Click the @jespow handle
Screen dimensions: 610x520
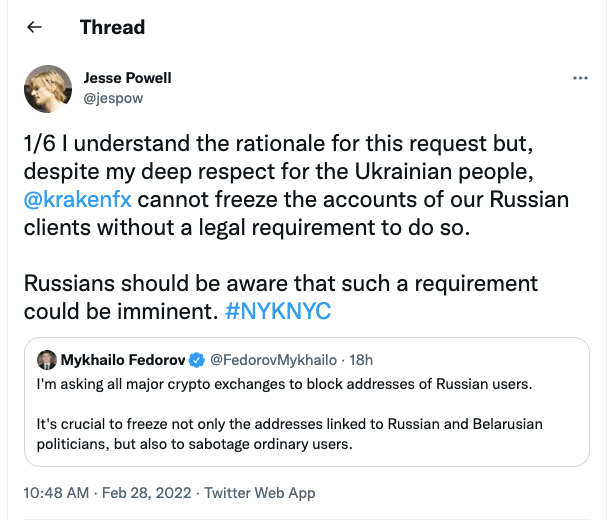(x=112, y=98)
